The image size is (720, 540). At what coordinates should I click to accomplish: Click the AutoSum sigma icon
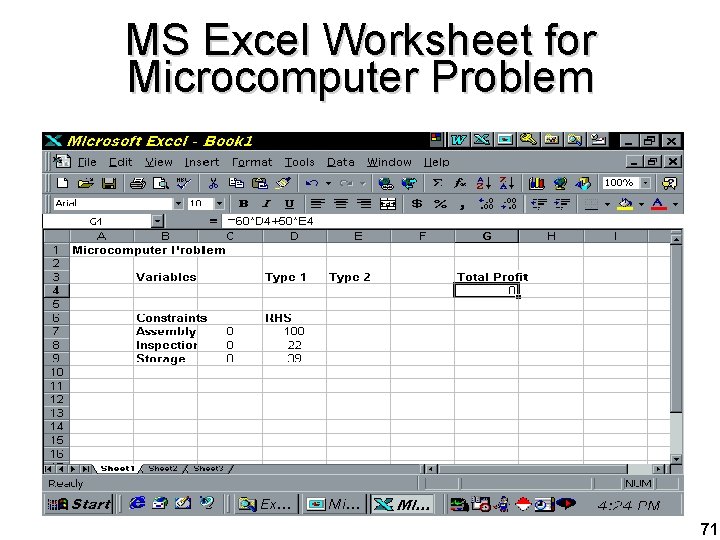coord(437,183)
